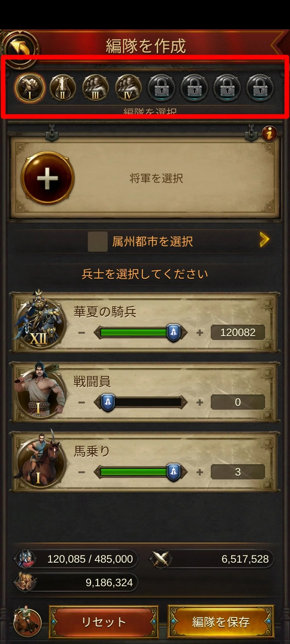Decrease 華夏の騎兵 count with minus
The width and height of the screenshot is (290, 644).
point(82,333)
